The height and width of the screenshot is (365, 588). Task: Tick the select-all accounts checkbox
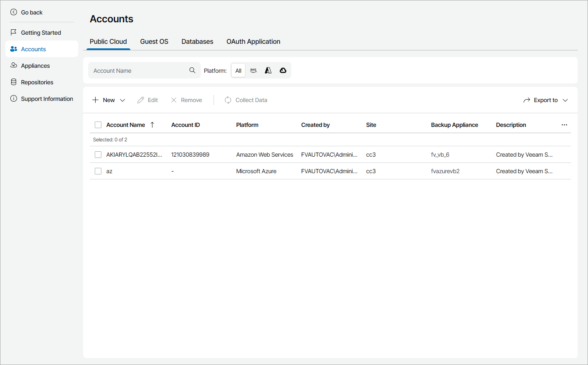pyautogui.click(x=98, y=125)
